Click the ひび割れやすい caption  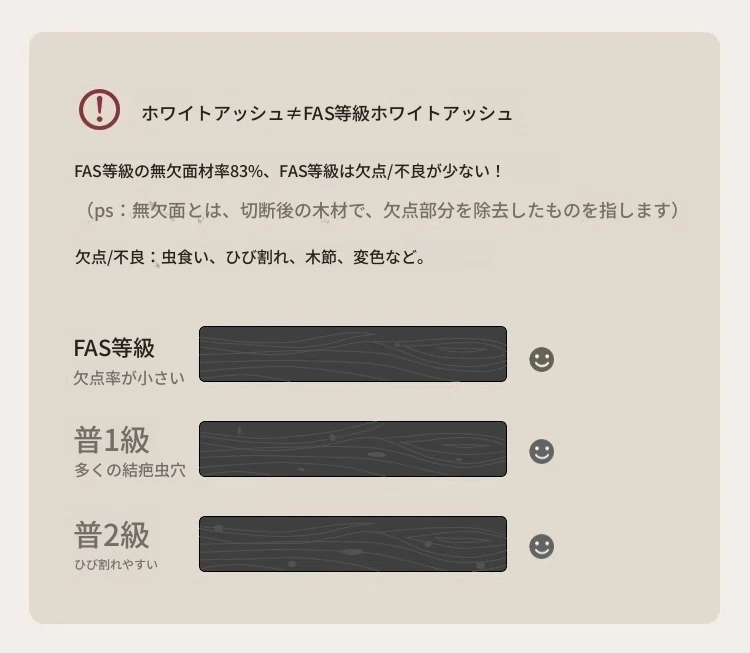pyautogui.click(x=116, y=564)
